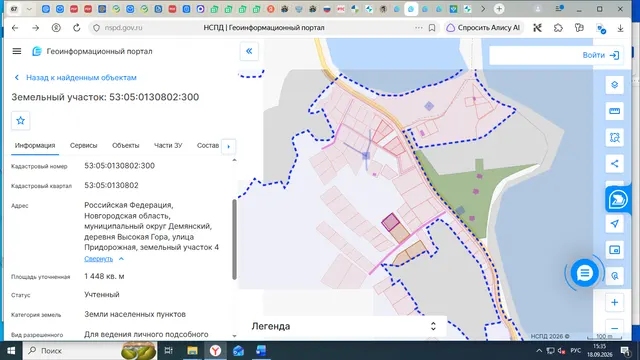Reload the page
This screenshot has width=640, height=360.
76,28
